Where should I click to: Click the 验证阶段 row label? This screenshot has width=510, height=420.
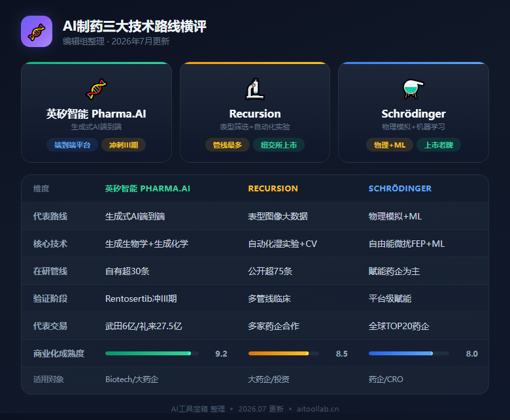(50, 299)
